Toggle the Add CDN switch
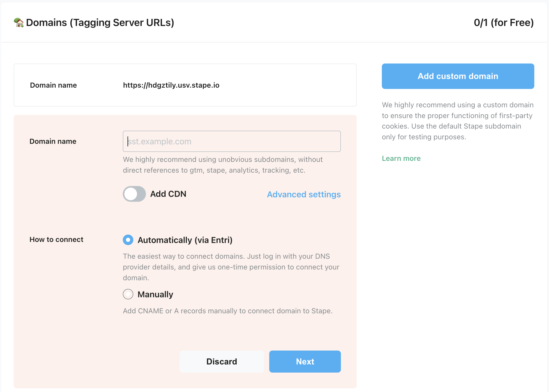Viewport: 549px width, 392px height. [134, 194]
